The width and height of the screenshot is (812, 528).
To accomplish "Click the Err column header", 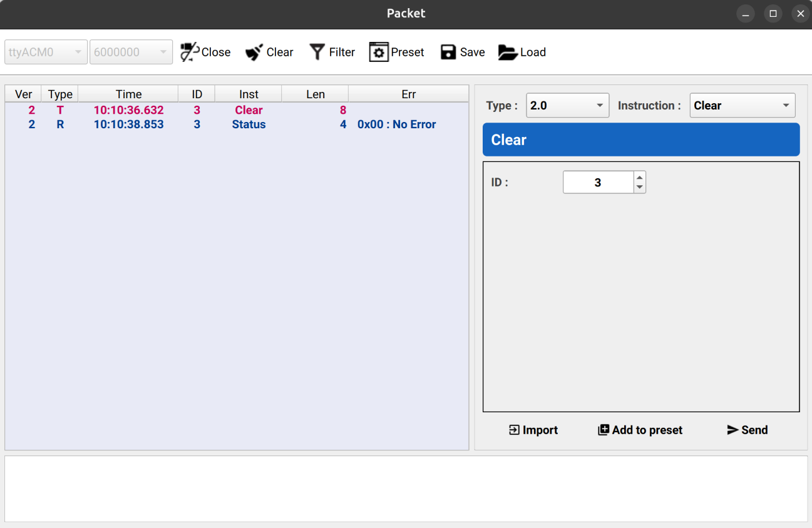I will [408, 94].
